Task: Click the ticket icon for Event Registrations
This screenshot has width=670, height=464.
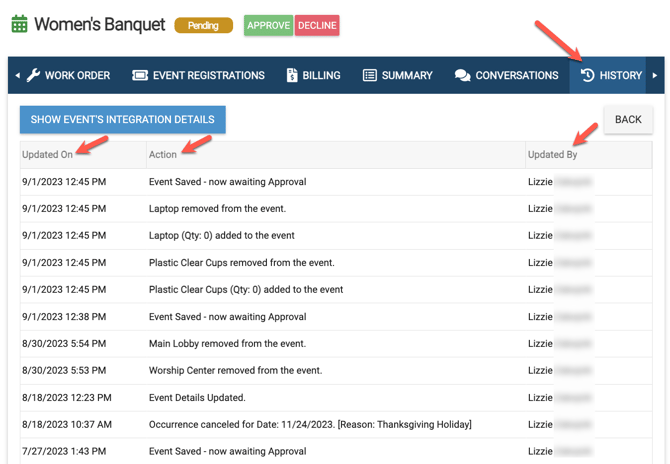Action: [x=140, y=75]
